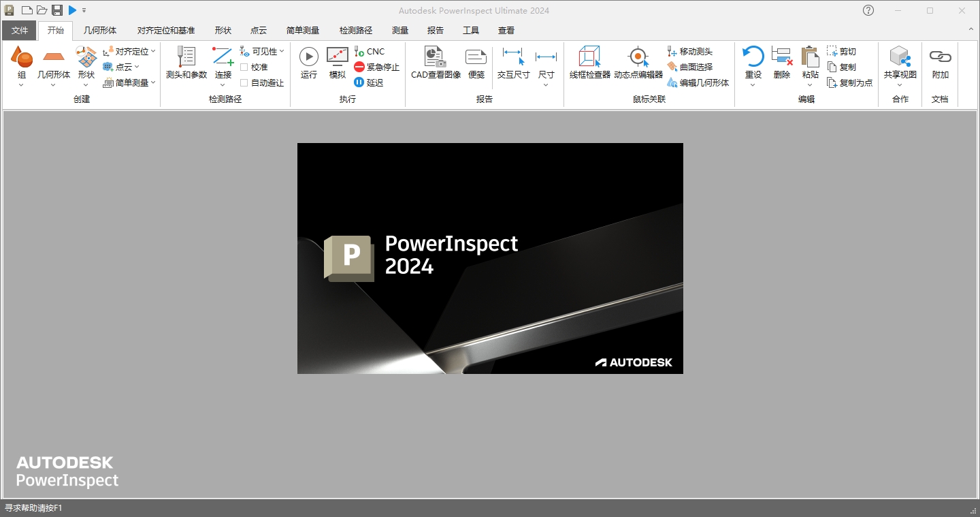点击快速访问工具栏的保存图标
This screenshot has width=980, height=517.
coord(56,10)
